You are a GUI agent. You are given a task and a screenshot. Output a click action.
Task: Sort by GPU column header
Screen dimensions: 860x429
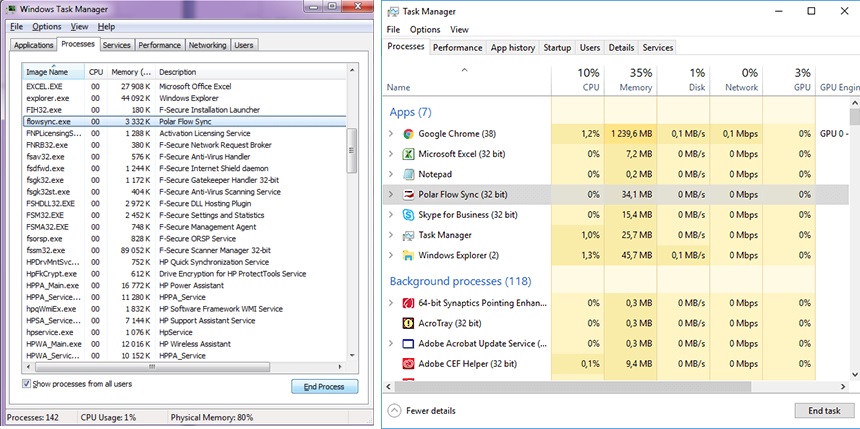click(789, 80)
